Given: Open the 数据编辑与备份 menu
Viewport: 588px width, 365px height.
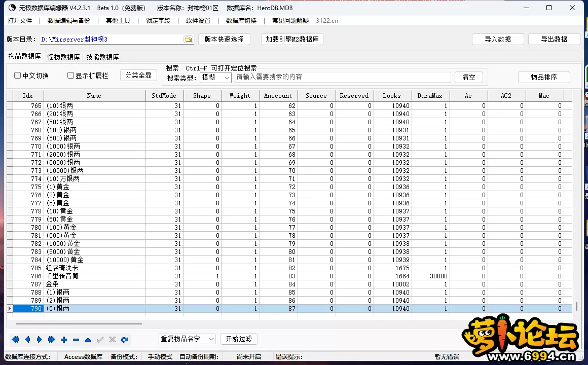Looking at the screenshot, I should tap(69, 21).
